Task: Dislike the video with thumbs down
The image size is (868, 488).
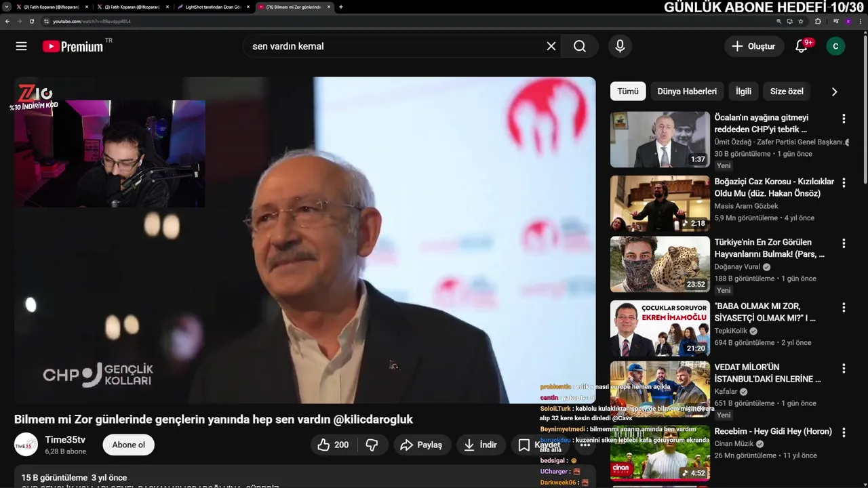Action: (x=372, y=445)
